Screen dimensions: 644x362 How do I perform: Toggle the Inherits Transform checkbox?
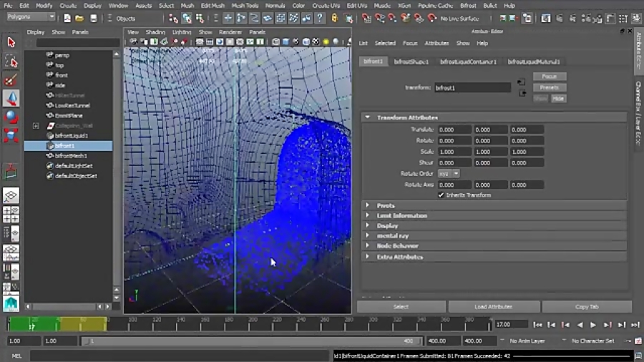(x=441, y=195)
